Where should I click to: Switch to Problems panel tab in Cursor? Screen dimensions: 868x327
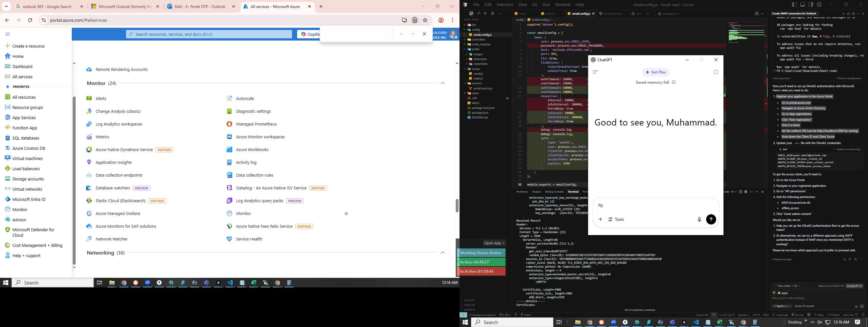(522, 192)
